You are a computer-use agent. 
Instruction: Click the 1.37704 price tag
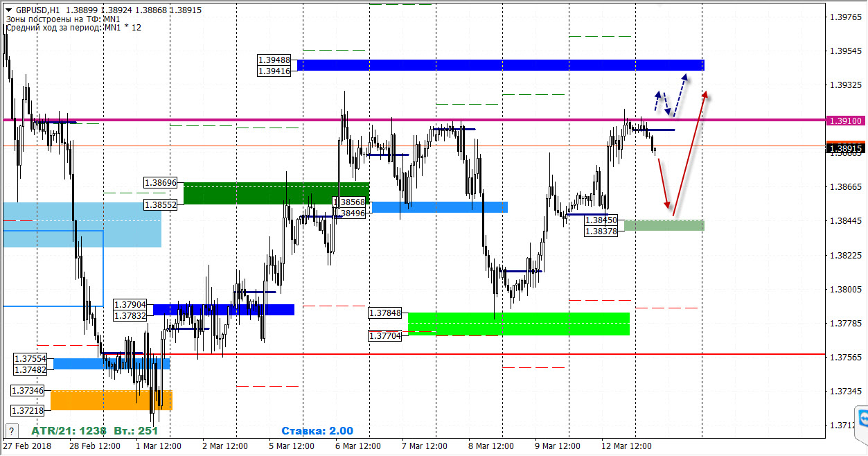[x=385, y=335]
